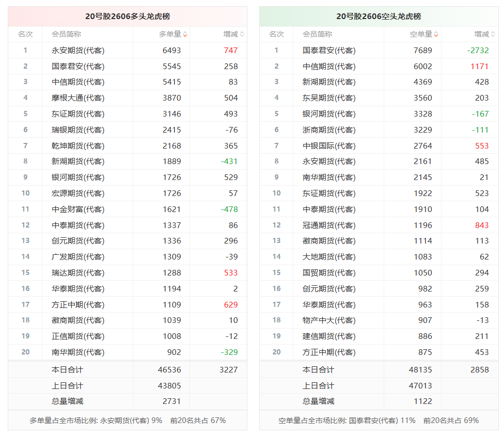Screen dimensions: 504x438
Task: Sort short table by 空单量 sort icon
Action: [x=436, y=35]
